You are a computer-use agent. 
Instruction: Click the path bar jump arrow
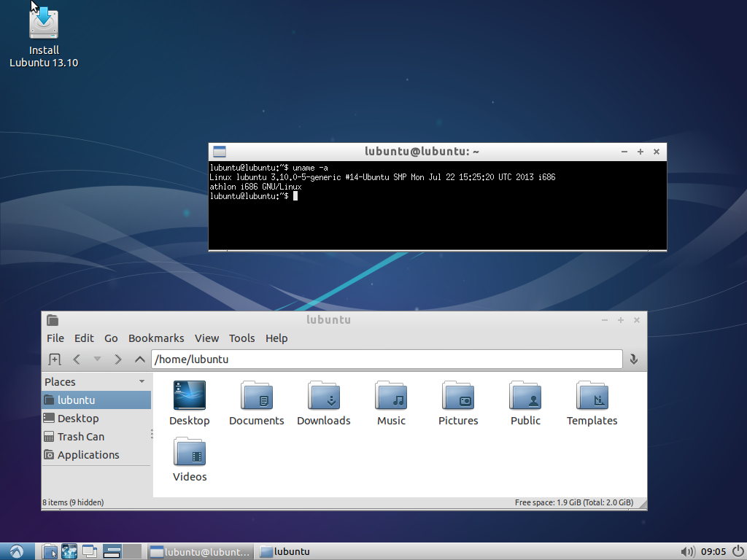click(x=633, y=359)
